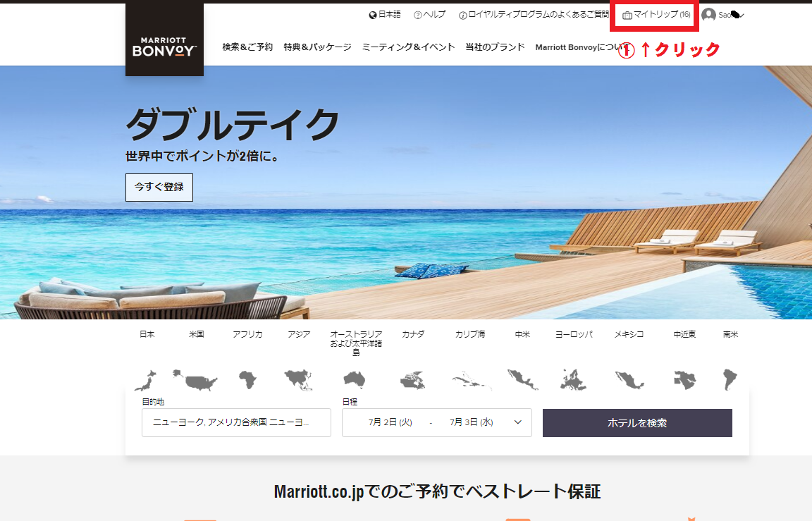Click Marriott.co.jpでのご予約でベストレート保証 heading
This screenshot has height=521, width=812.
pyautogui.click(x=437, y=491)
